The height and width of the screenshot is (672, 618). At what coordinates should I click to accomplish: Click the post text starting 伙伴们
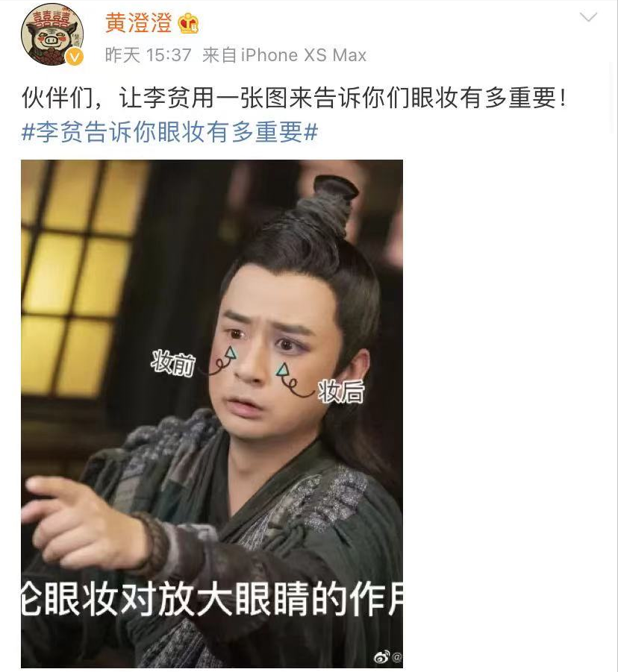click(x=294, y=98)
